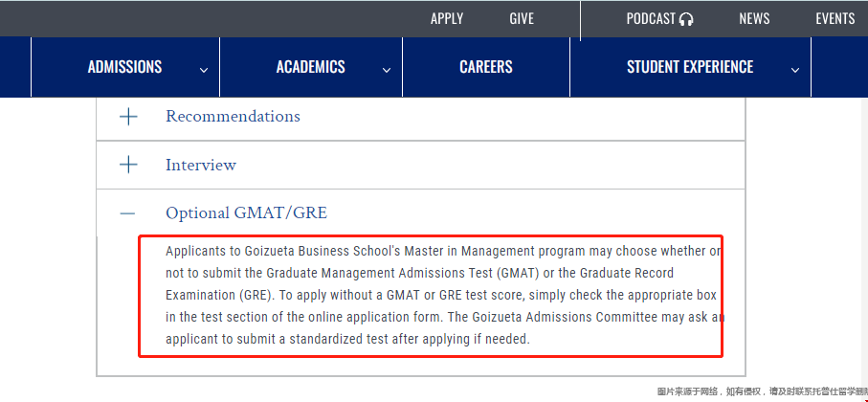This screenshot has height=402, width=868.
Task: Click the plus icon beside Recommendations
Action: 128,117
